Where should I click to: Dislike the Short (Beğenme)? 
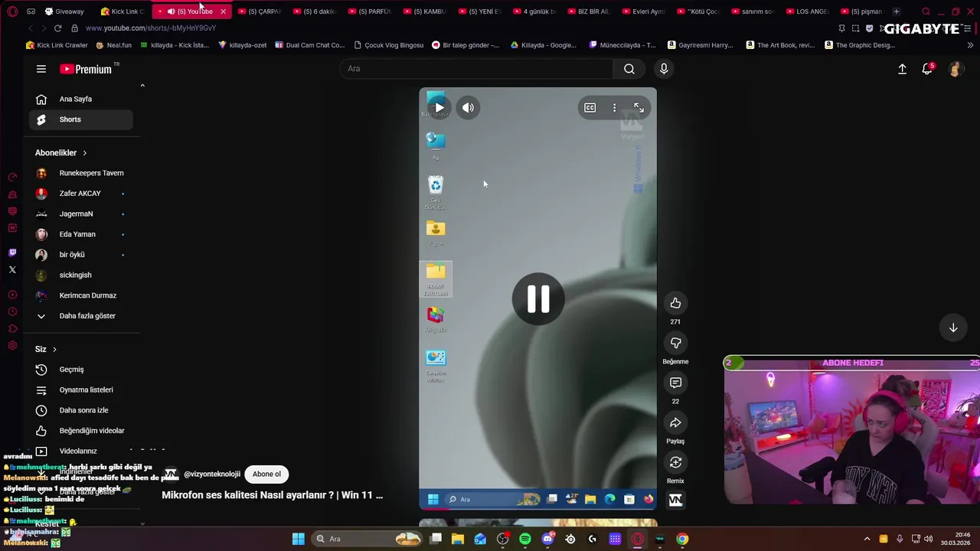675,343
